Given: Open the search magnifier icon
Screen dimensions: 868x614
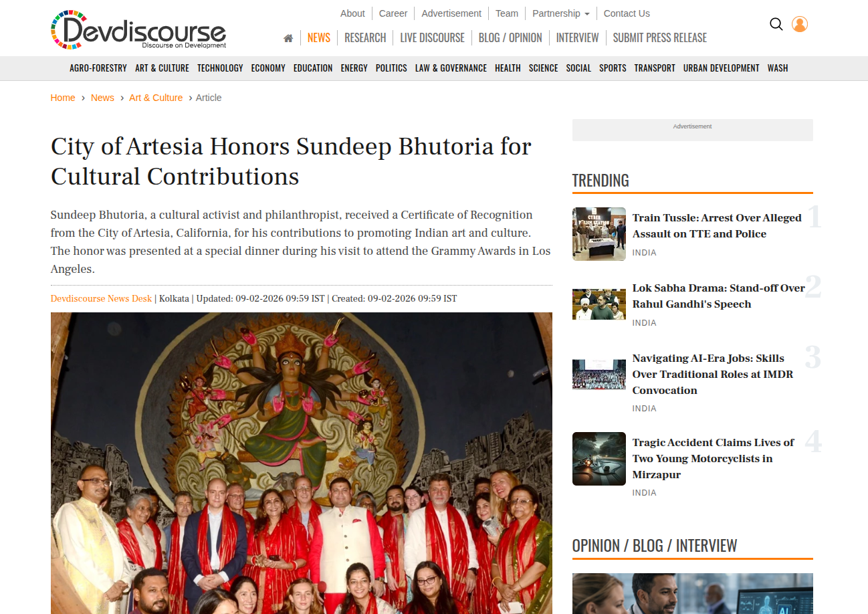Looking at the screenshot, I should 776,24.
